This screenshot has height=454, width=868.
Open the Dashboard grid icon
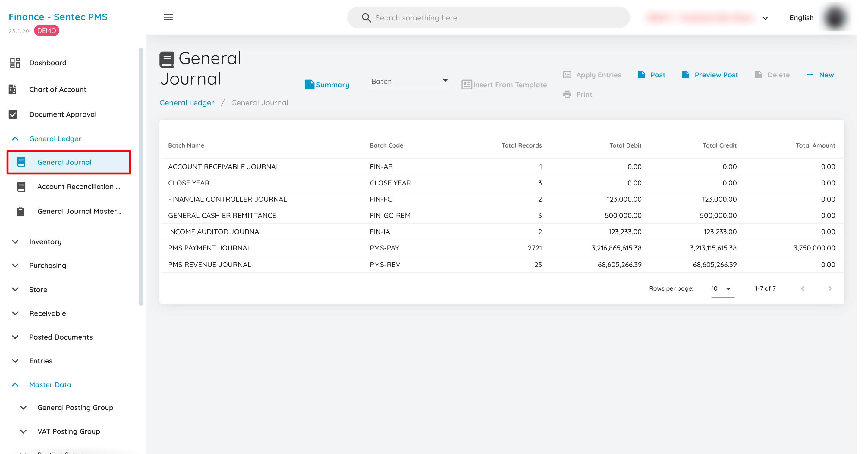15,63
